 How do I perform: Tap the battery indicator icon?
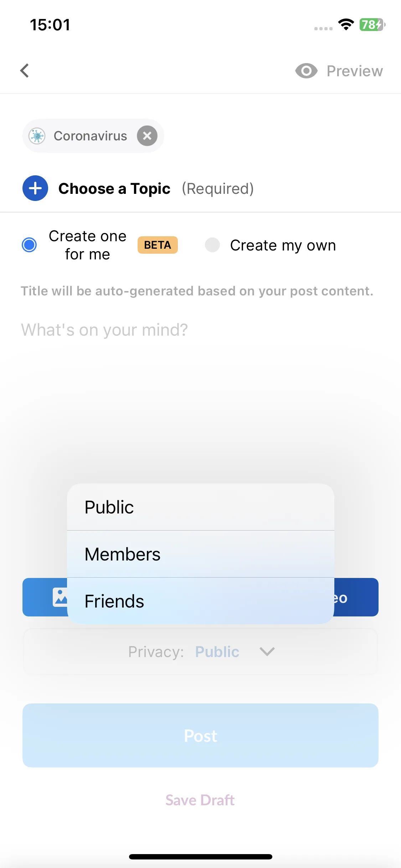pos(372,25)
